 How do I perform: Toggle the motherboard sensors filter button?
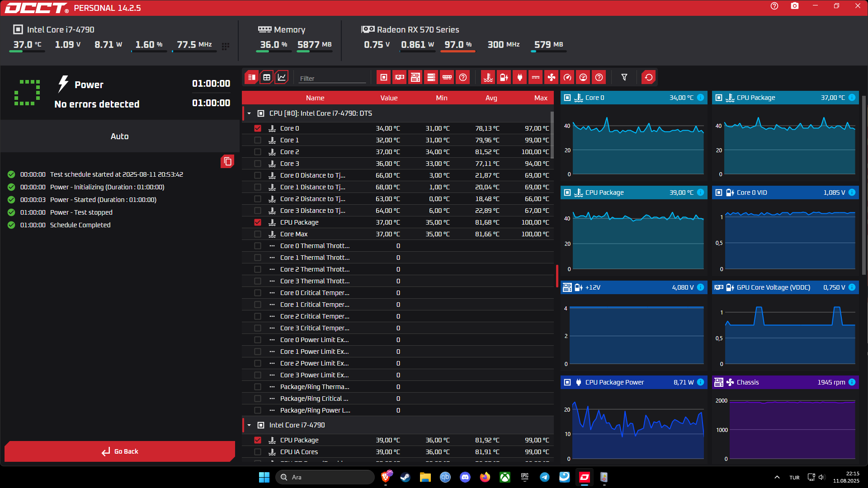click(415, 77)
